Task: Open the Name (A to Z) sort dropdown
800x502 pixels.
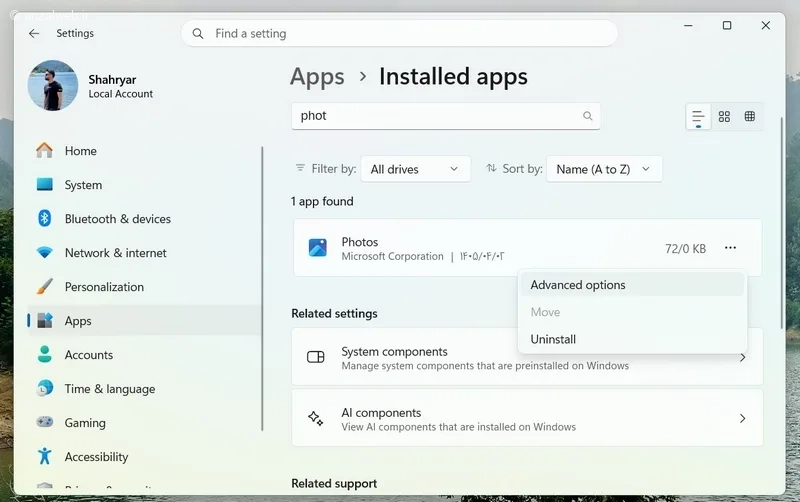Action: pos(604,169)
